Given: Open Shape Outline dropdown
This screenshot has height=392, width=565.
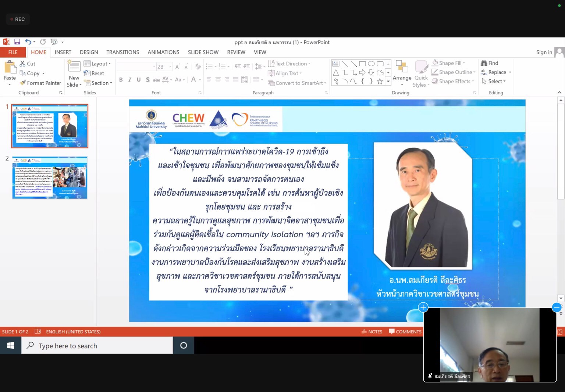Looking at the screenshot, I should pos(454,72).
